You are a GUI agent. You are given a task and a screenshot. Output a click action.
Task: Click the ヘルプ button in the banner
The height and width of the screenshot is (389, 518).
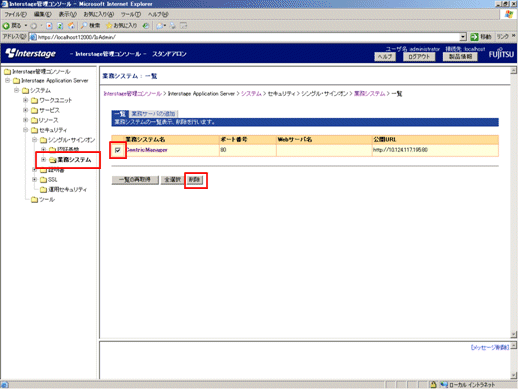385,57
